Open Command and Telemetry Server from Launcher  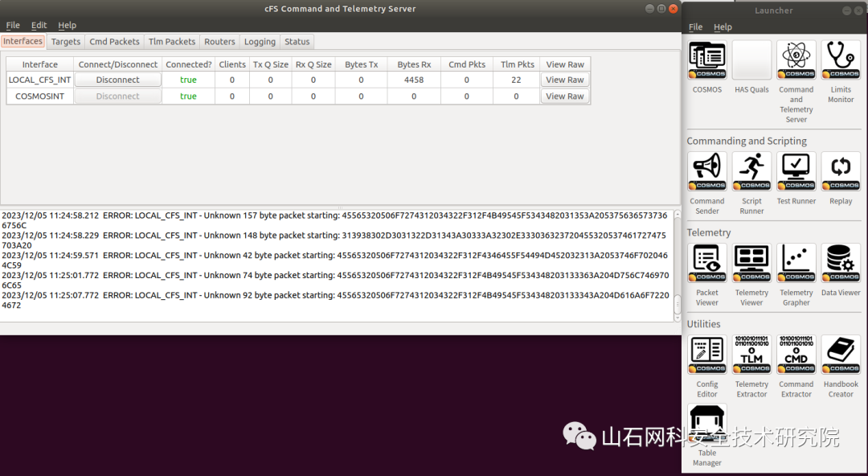pyautogui.click(x=796, y=59)
